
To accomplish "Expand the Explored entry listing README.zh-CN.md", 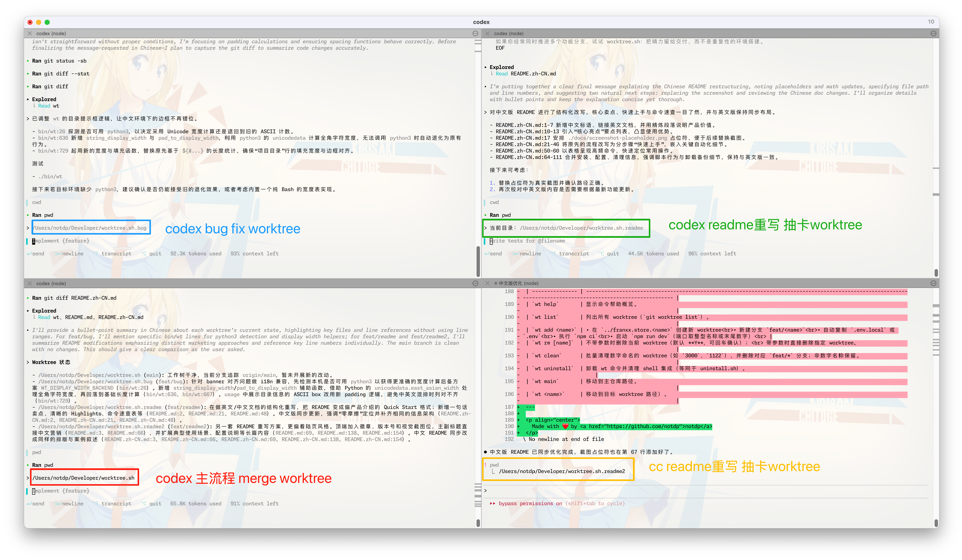I will tap(502, 67).
